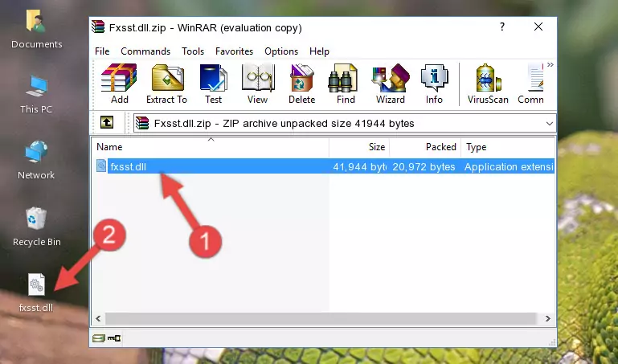Open the Options menu

pos(281,51)
